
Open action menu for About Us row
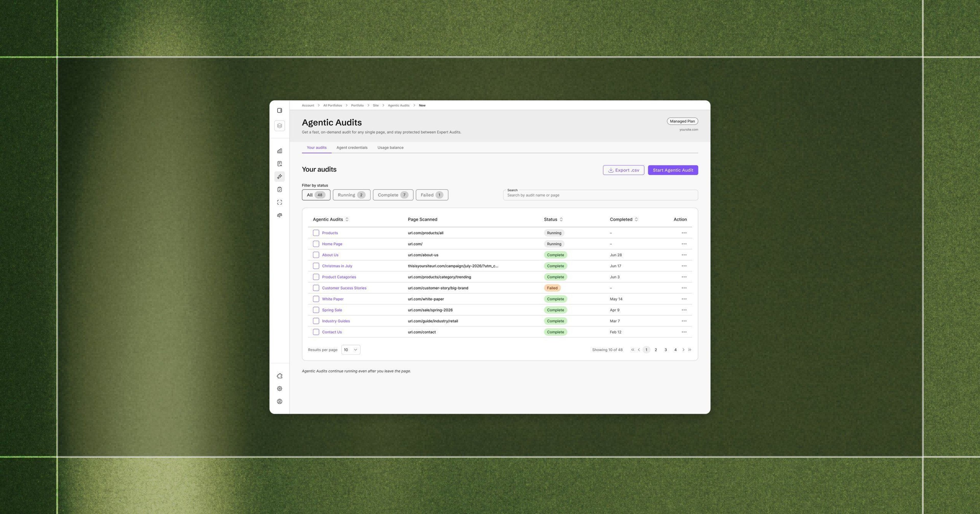point(684,255)
